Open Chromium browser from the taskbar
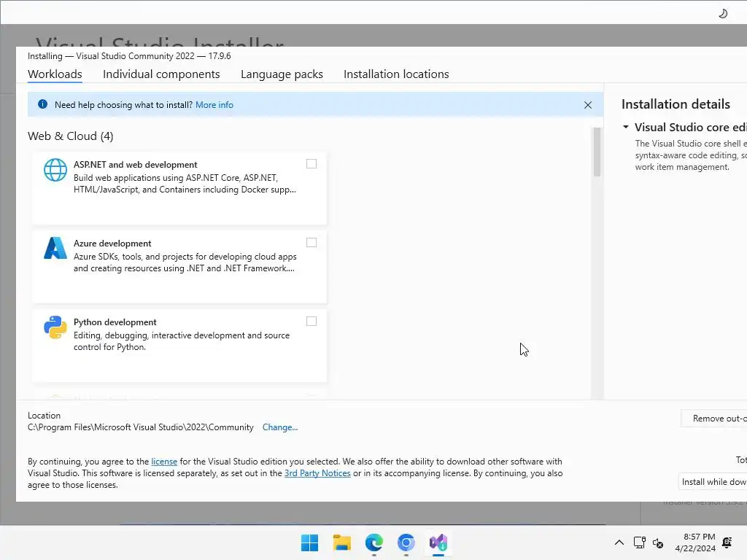The height and width of the screenshot is (560, 747). tap(406, 542)
